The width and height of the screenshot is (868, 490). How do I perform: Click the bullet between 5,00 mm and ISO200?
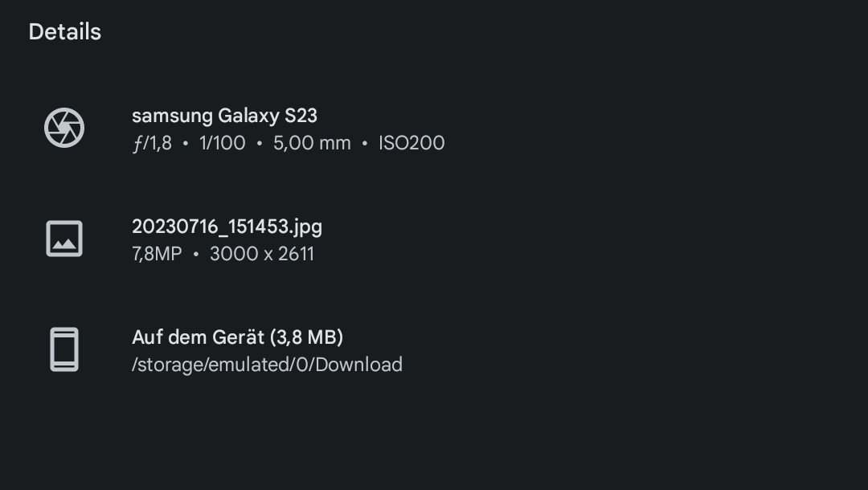(365, 144)
